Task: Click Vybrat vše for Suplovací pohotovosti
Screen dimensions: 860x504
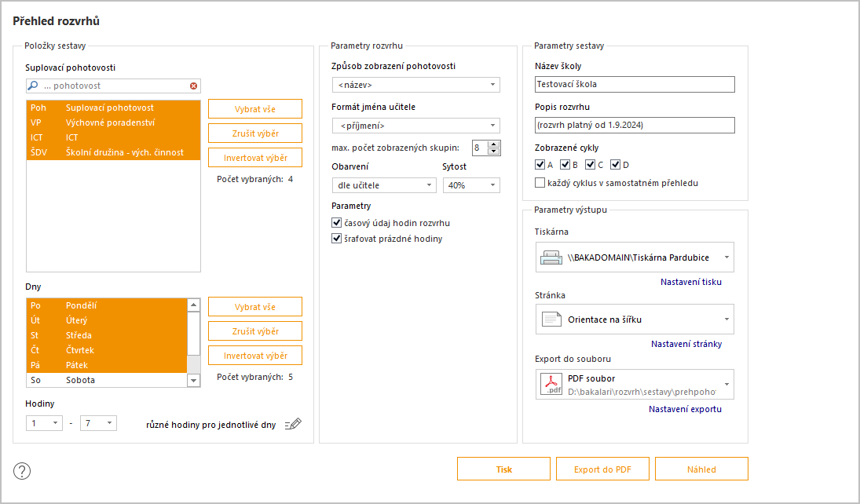Action: pos(255,109)
